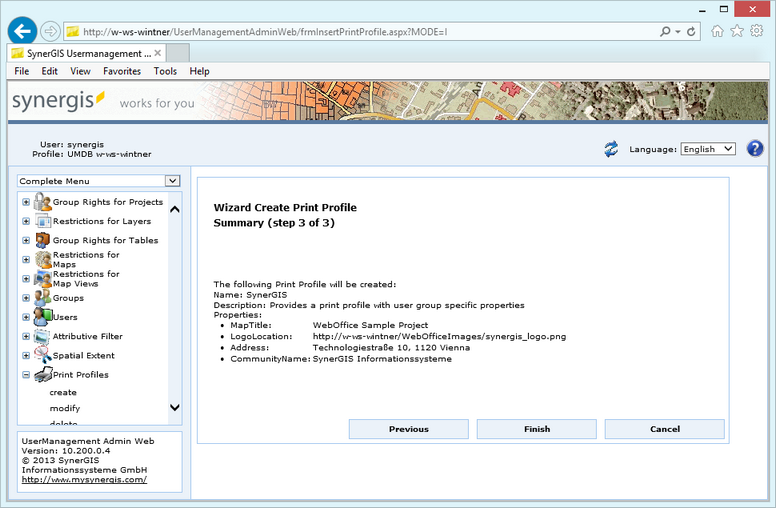Image resolution: width=776 pixels, height=508 pixels.
Task: Open the Tools menu
Action: pos(165,71)
